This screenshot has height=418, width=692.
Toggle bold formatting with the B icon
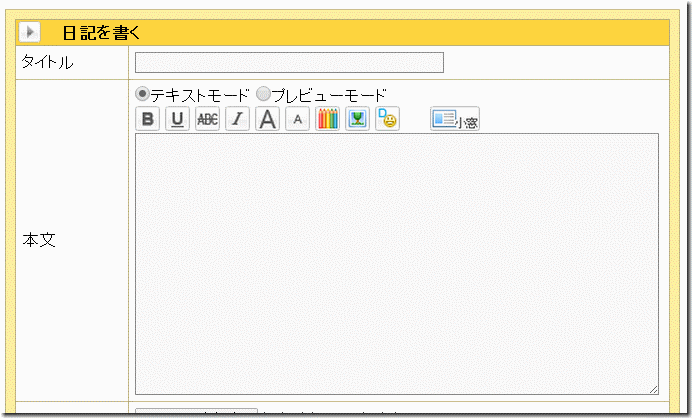148,119
